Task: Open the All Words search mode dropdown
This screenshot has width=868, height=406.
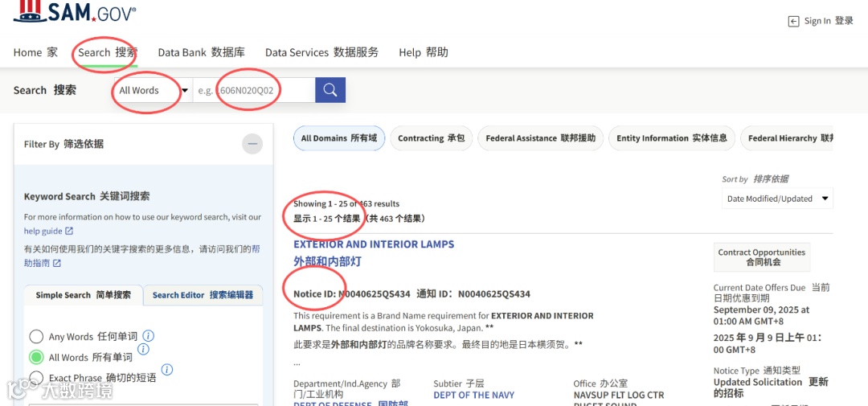Action: [x=153, y=90]
